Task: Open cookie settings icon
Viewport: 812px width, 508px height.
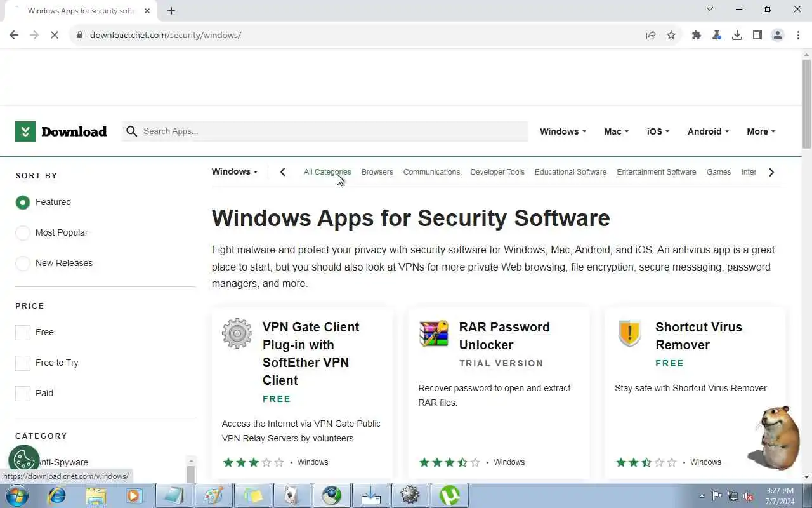Action: [24, 459]
